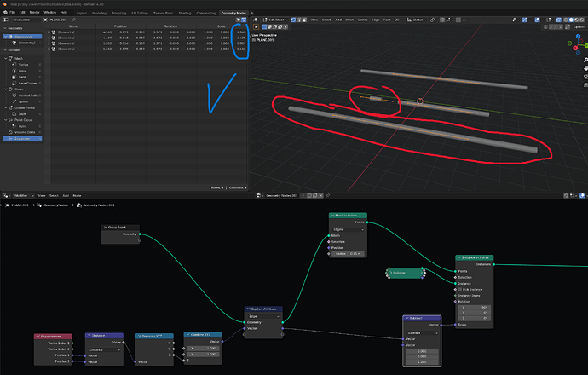Toggle snapping magnet in viewport header
Image resolution: width=588 pixels, height=375 pixels.
point(442,20)
